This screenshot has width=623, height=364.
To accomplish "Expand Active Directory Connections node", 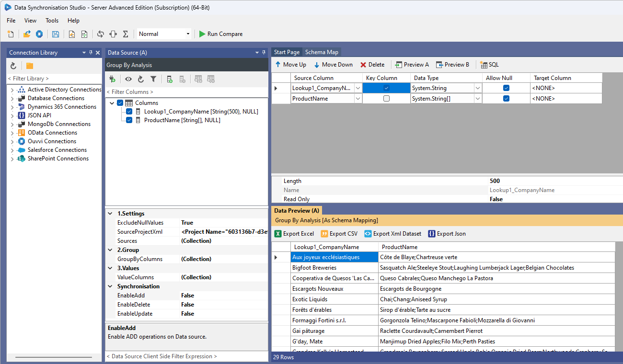I will (x=12, y=90).
